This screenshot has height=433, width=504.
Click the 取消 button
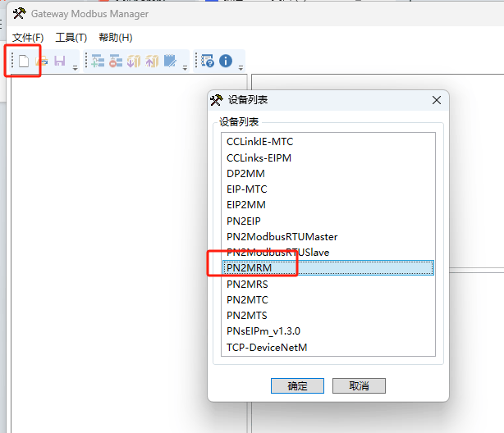pos(359,385)
